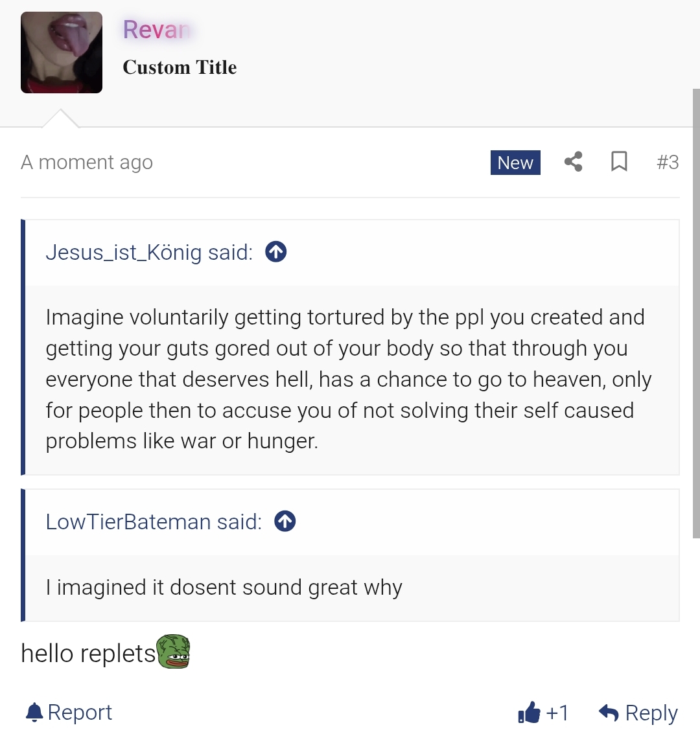Bookmark post number 3
This screenshot has width=700, height=734.
619,162
